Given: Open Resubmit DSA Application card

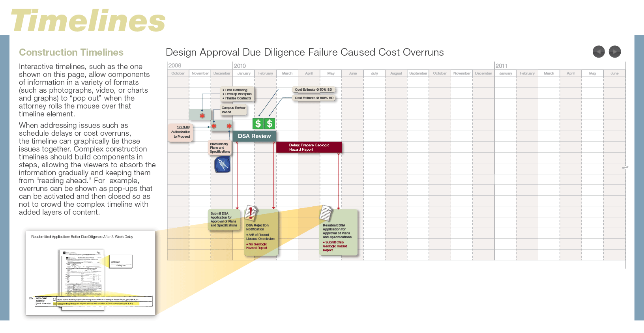Looking at the screenshot, I should coord(339,233).
